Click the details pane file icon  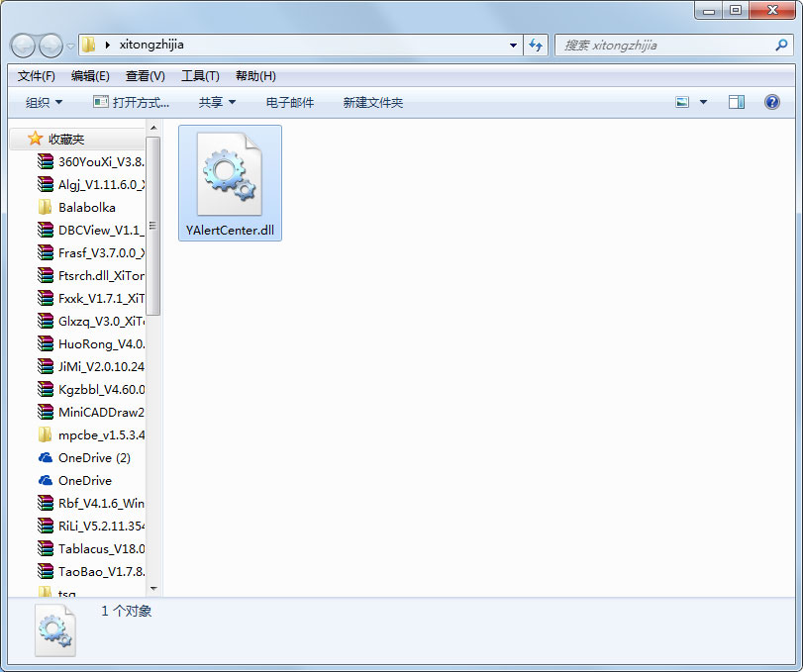55,630
